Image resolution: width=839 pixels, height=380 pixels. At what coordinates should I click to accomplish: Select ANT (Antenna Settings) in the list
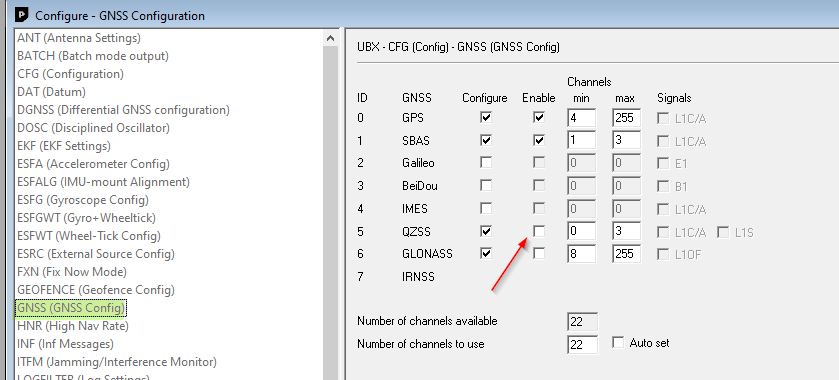pos(79,38)
